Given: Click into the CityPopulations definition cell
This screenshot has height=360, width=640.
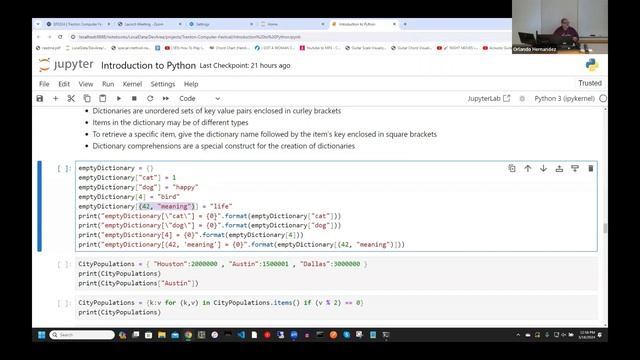Looking at the screenshot, I should click(336, 273).
